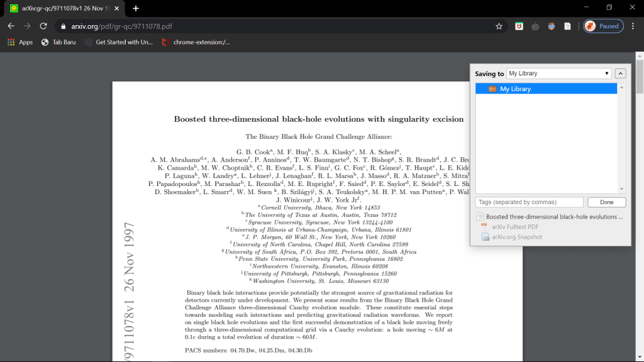Click the Paused profile button

pos(603,26)
